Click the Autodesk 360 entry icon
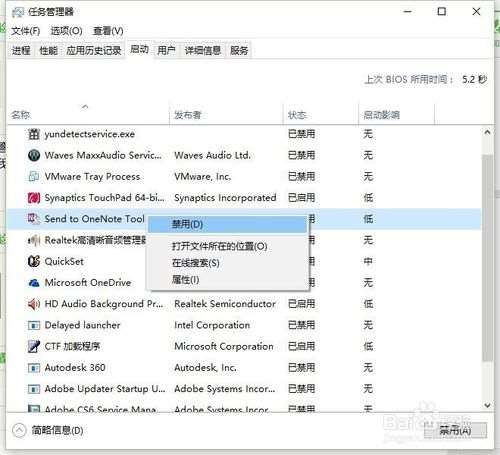Viewport: 500px width, 455px height. click(34, 368)
